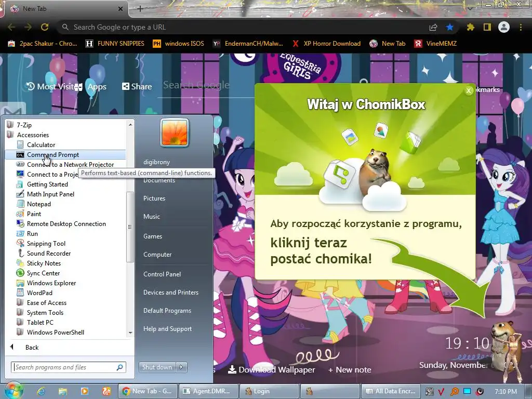
Task: Click the Start menu list scroll-down arrow
Action: (130, 333)
